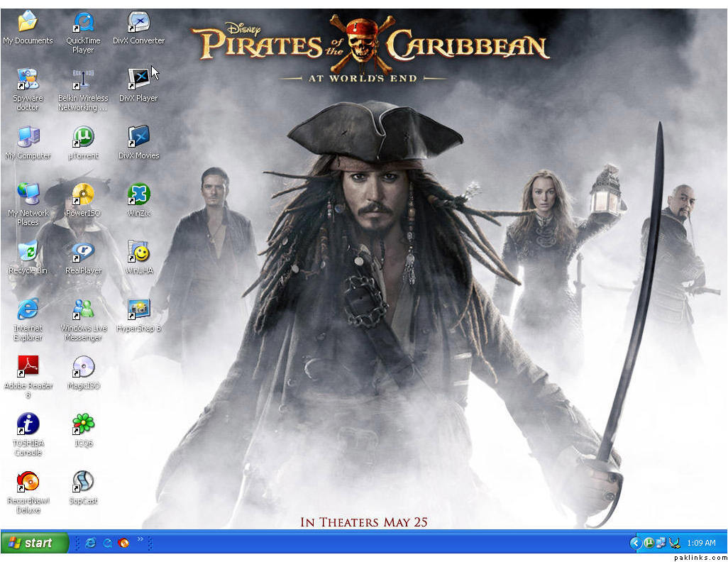The width and height of the screenshot is (728, 562).
Task: Click the RealPlayer shortcut icon
Action: tap(83, 252)
